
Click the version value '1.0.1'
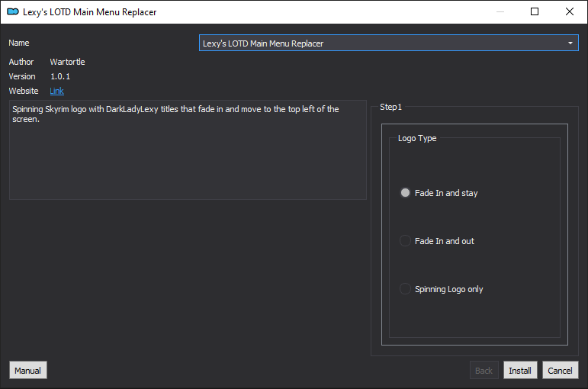click(60, 76)
